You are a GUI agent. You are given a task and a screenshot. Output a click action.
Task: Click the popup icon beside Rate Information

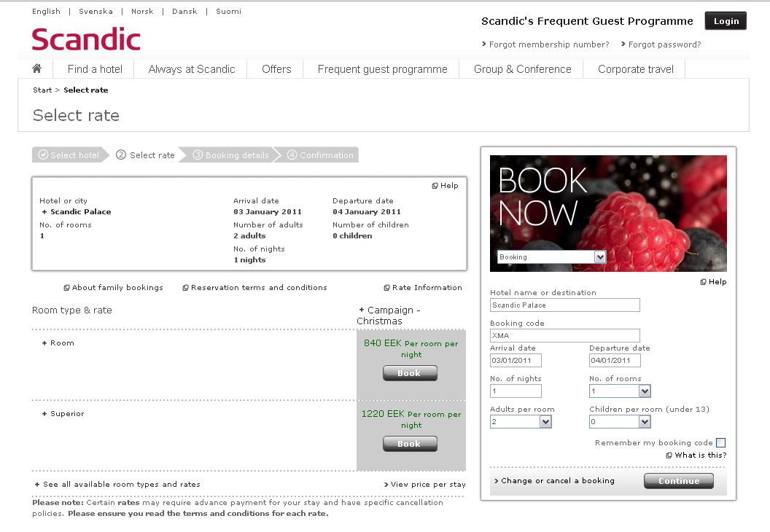387,288
